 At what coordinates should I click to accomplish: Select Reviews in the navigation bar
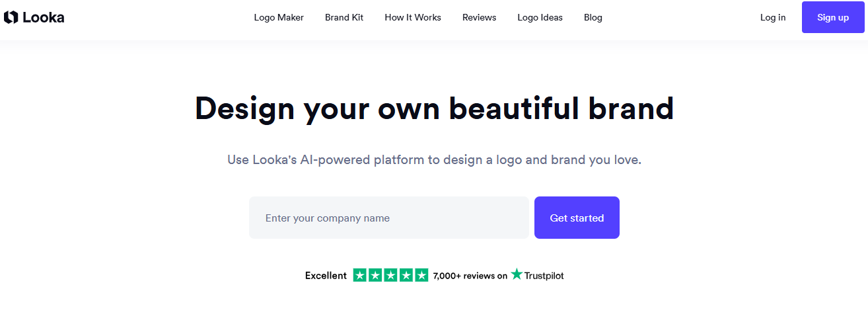click(x=479, y=18)
